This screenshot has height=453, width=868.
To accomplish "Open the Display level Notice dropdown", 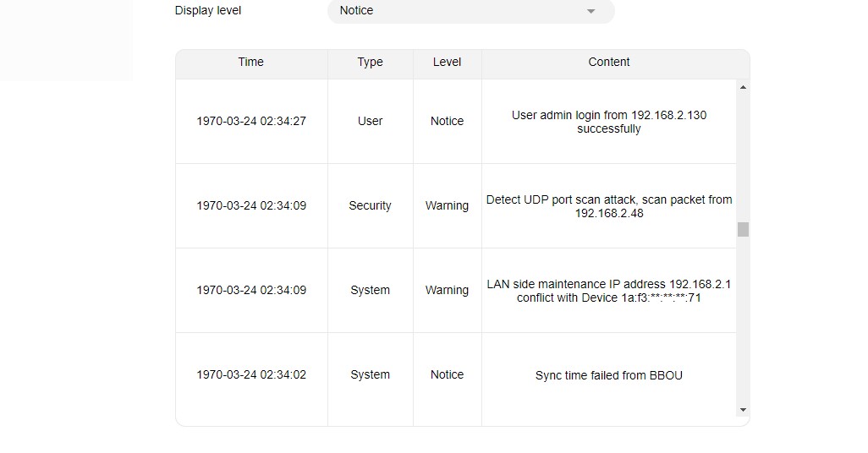I will 470,11.
